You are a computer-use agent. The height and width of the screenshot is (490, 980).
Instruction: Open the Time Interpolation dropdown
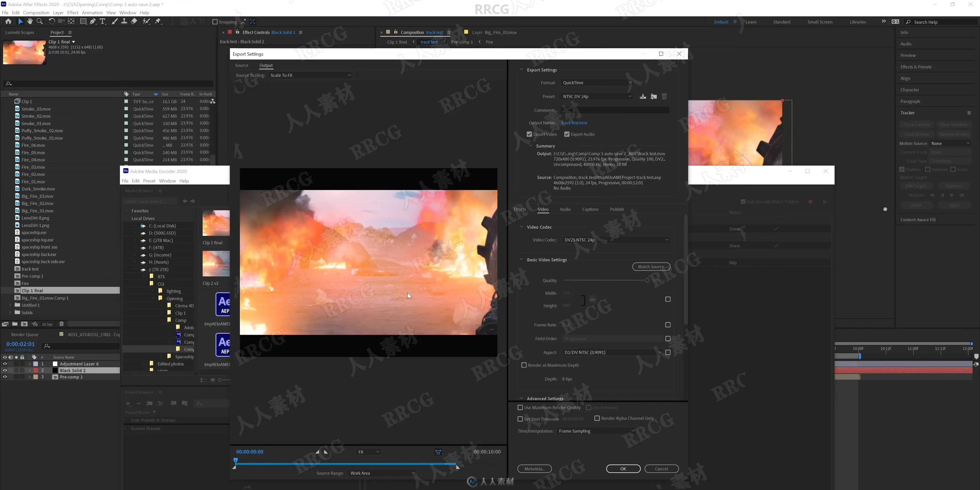click(596, 431)
